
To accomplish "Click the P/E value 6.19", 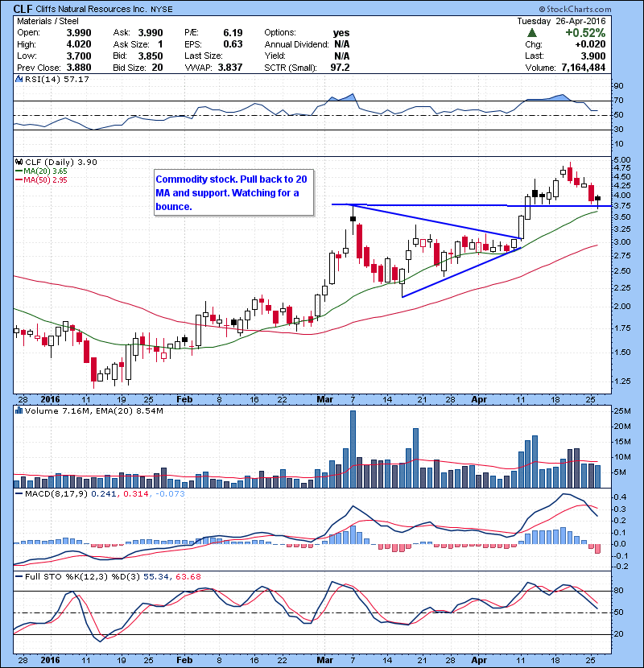I will [x=233, y=33].
